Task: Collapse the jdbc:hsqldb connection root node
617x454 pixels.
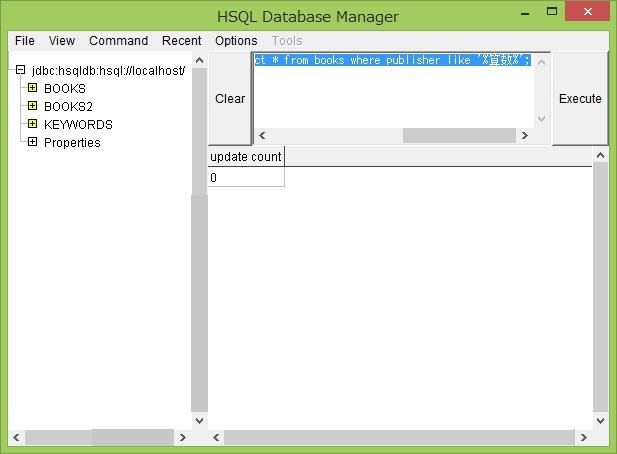Action: coord(20,70)
